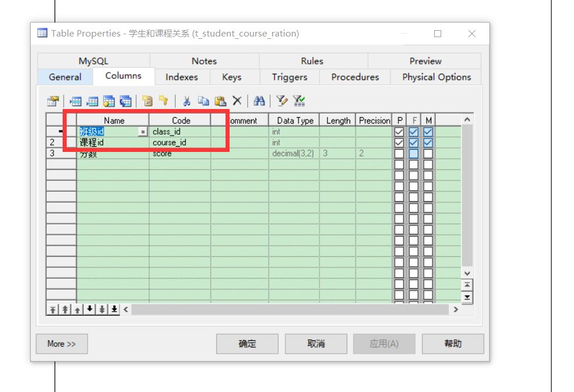The image size is (574, 392).
Task: Click the Create Key toolbar icon
Action: 164,101
